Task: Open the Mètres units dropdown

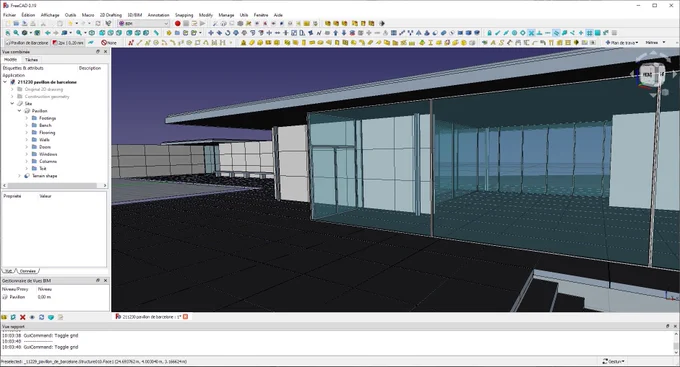Action: [654, 43]
